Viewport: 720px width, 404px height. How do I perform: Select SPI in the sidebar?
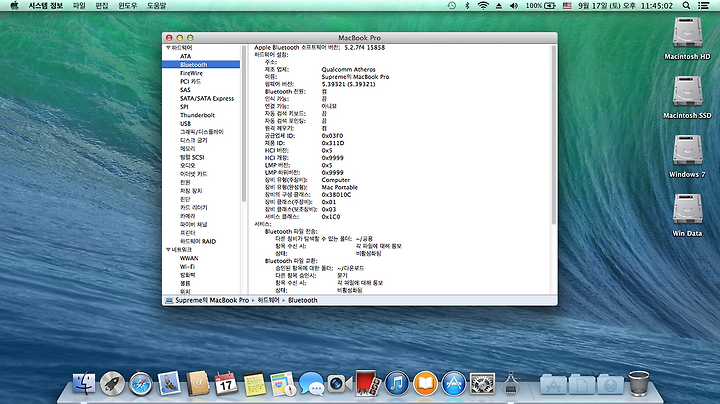click(184, 107)
